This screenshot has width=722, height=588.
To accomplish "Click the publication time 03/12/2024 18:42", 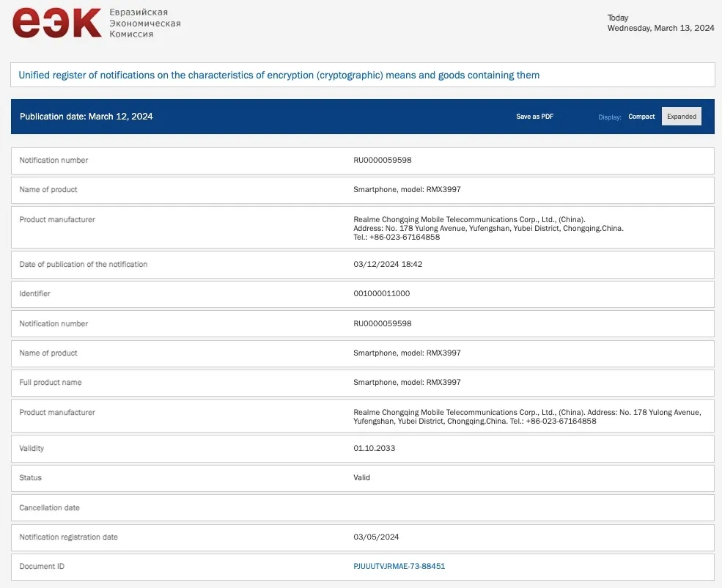I will point(388,264).
